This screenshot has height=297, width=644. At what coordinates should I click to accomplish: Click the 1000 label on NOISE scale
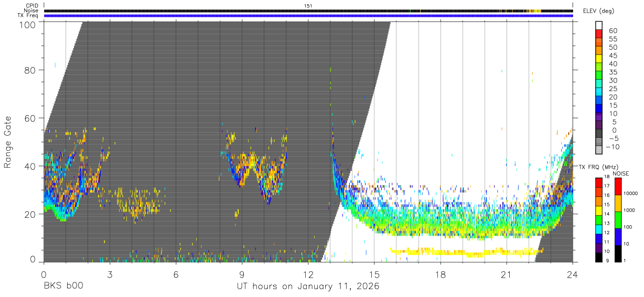click(630, 210)
